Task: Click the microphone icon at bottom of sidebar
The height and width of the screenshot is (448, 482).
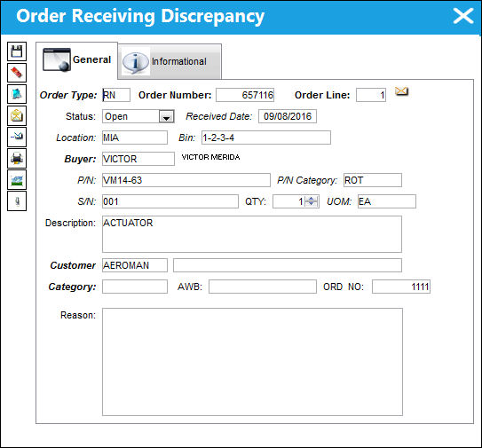Action: coord(17,201)
